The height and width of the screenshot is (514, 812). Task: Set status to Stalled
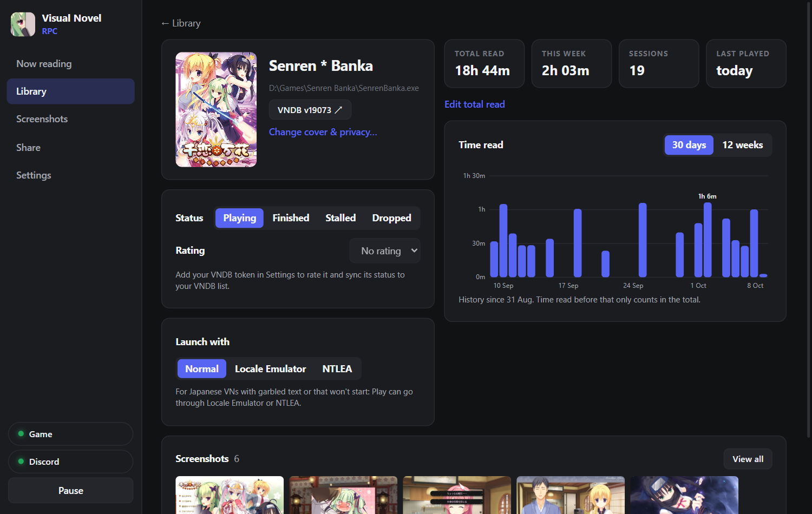(x=340, y=218)
